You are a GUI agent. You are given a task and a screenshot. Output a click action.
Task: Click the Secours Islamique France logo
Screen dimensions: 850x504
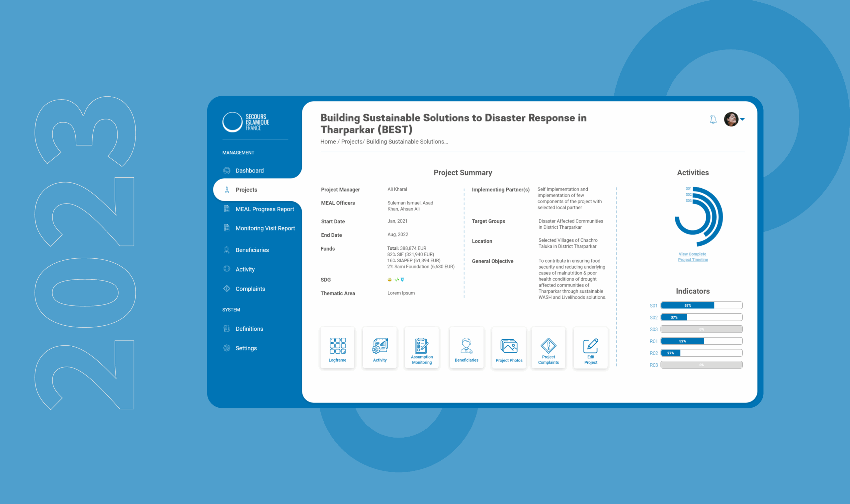pos(245,122)
